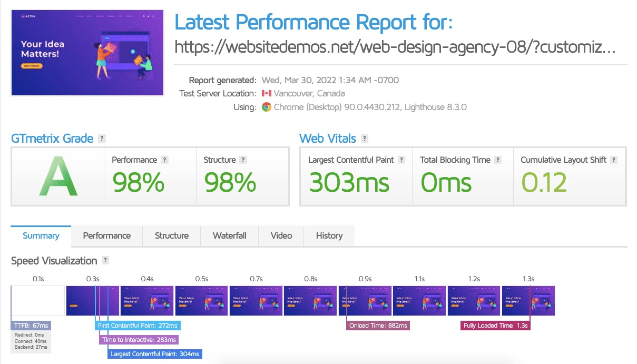Go to the Waterfall tab

tap(229, 236)
